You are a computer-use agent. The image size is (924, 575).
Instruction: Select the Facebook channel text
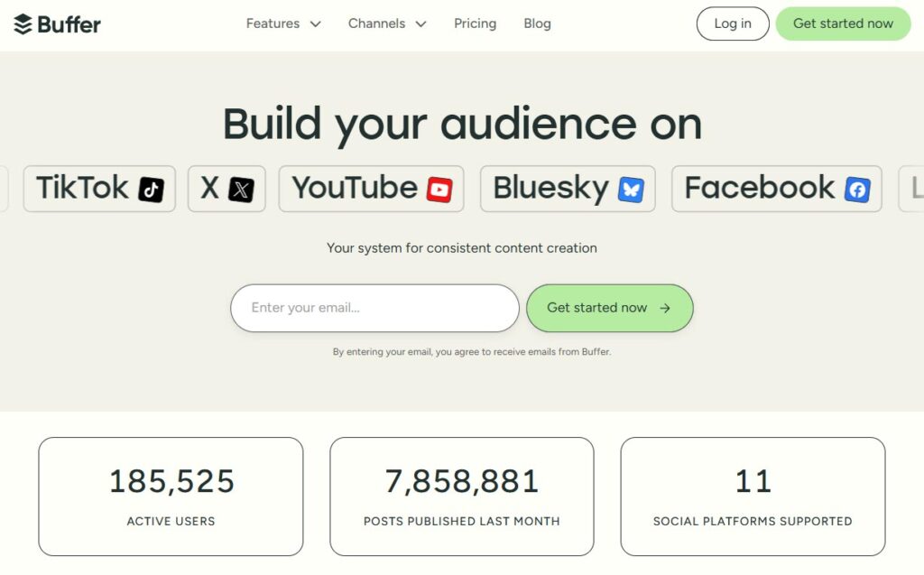pos(760,188)
